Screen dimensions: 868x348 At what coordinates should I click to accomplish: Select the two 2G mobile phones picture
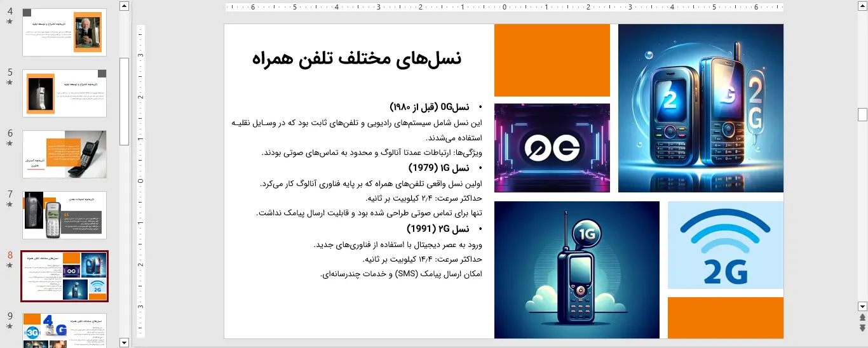click(x=701, y=108)
